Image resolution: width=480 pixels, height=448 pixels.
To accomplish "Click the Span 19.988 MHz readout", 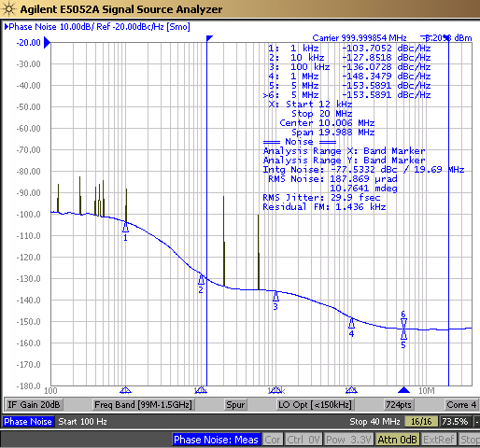I will click(x=332, y=133).
